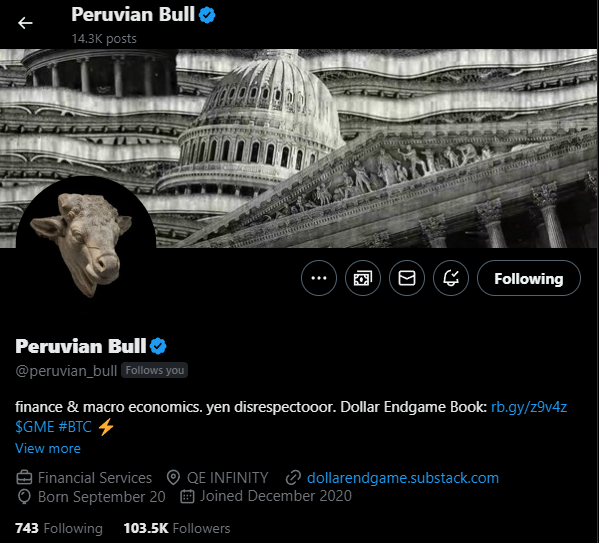599x543 pixels.
Task: Expand bio with View more
Action: coord(48,448)
